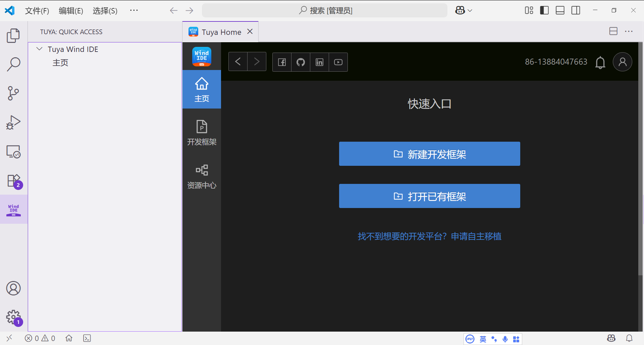Viewport: 644px width, 345px height.
Task: Open Tuya's GitHub page icon
Action: (301, 62)
